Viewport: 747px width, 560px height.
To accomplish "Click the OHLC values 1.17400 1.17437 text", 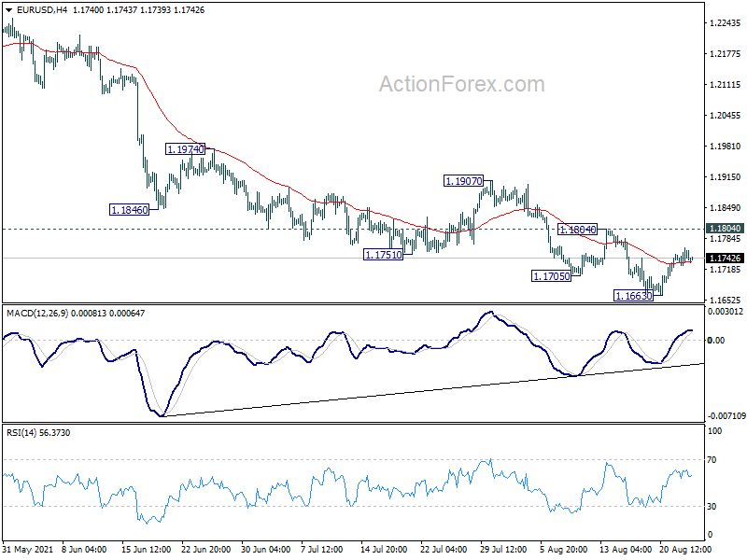I will click(x=104, y=10).
